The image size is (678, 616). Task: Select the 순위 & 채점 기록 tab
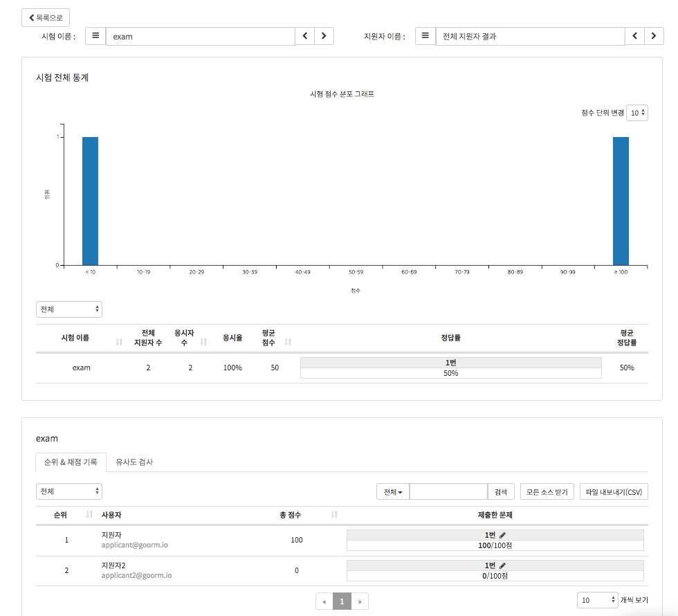click(x=71, y=462)
